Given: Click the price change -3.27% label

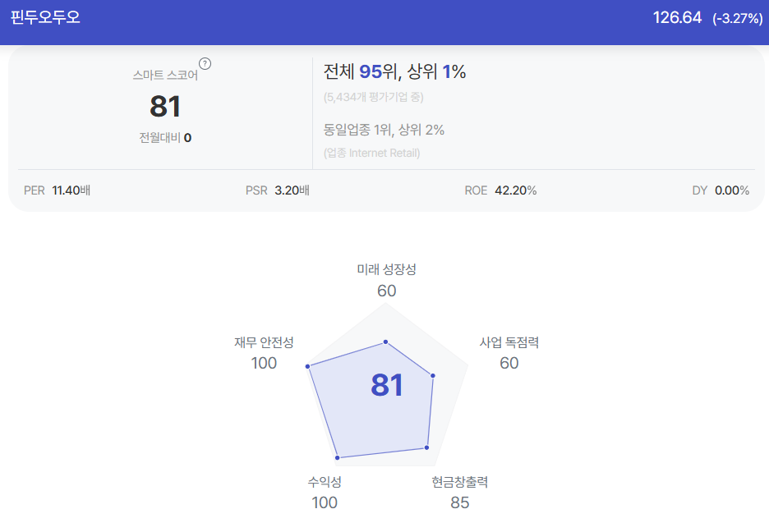Looking at the screenshot, I should click(738, 19).
